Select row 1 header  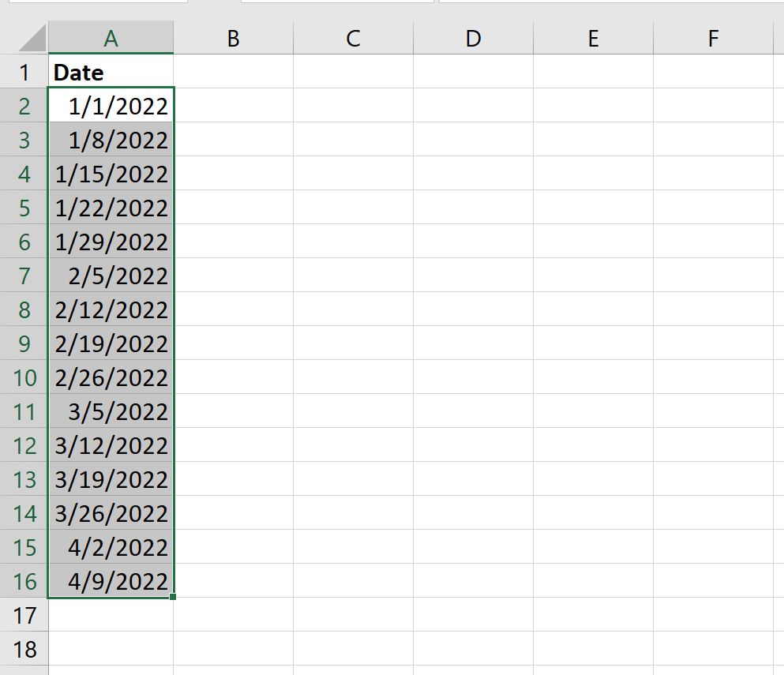24,72
